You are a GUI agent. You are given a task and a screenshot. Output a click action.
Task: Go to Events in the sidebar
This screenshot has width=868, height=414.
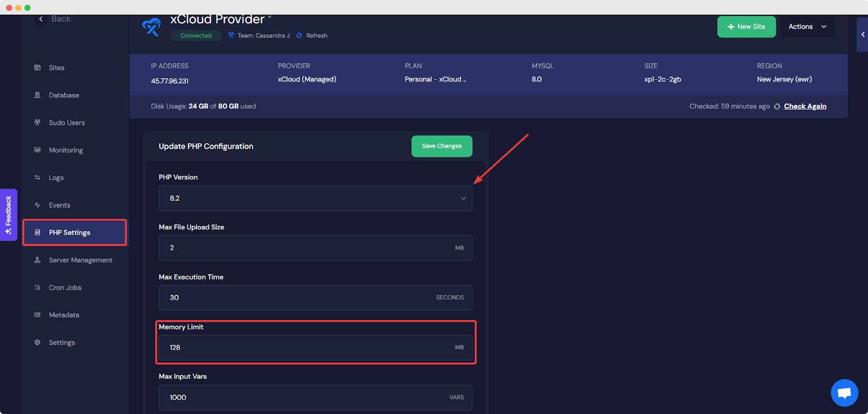pos(59,205)
